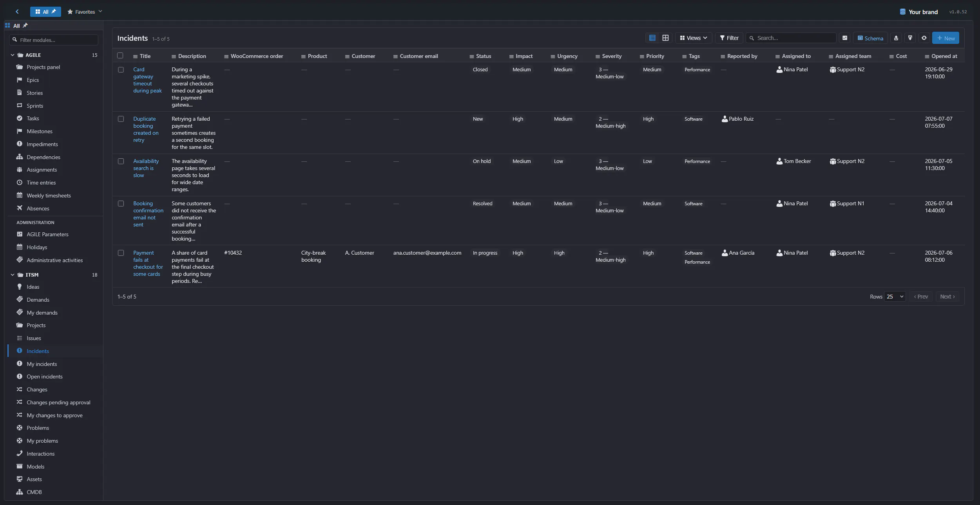
Task: Click the export upload icon
Action: [x=896, y=38]
